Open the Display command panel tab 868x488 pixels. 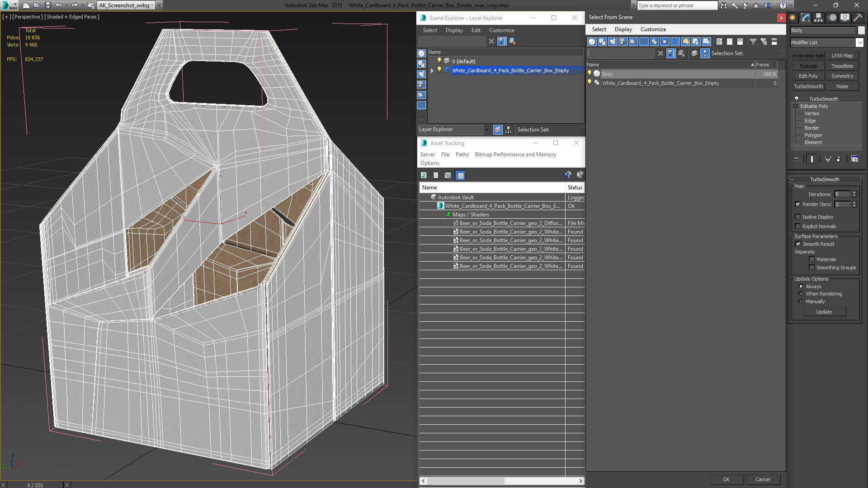pyautogui.click(x=845, y=18)
